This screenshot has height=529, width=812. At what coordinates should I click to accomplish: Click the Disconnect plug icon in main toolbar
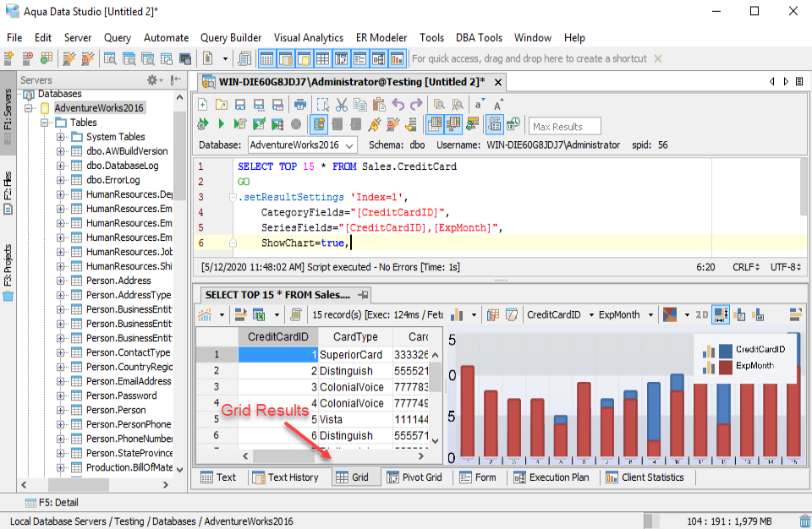88,58
